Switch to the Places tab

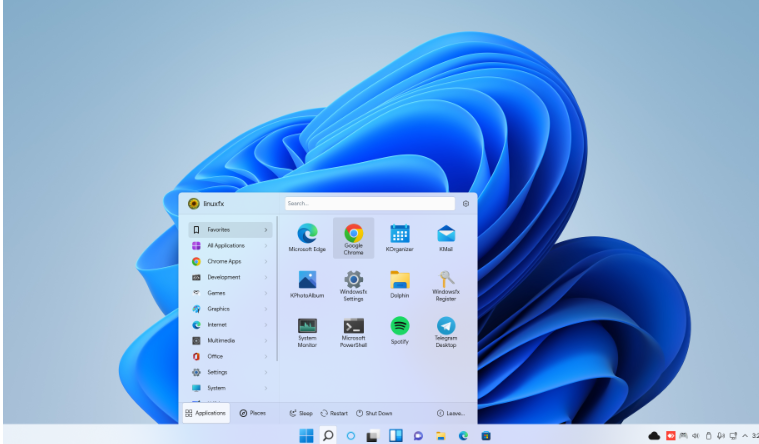[252, 413]
